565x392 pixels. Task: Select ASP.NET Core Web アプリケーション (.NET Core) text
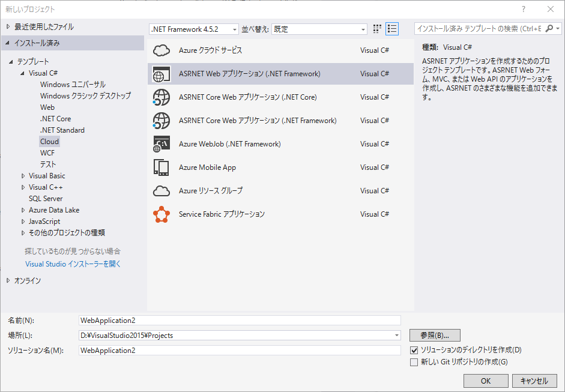click(x=247, y=97)
